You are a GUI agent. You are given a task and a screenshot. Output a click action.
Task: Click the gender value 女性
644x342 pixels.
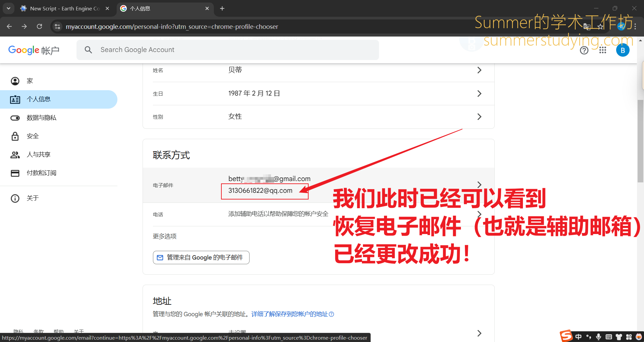click(235, 116)
